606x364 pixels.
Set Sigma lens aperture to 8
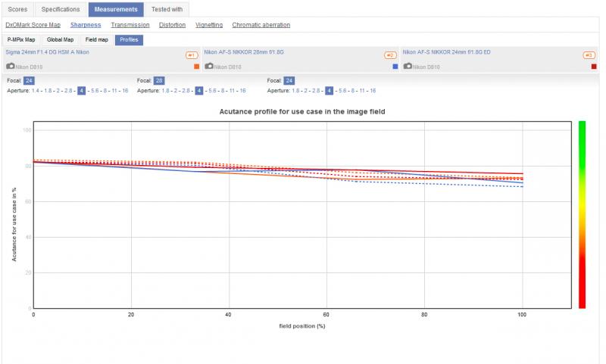click(x=105, y=91)
